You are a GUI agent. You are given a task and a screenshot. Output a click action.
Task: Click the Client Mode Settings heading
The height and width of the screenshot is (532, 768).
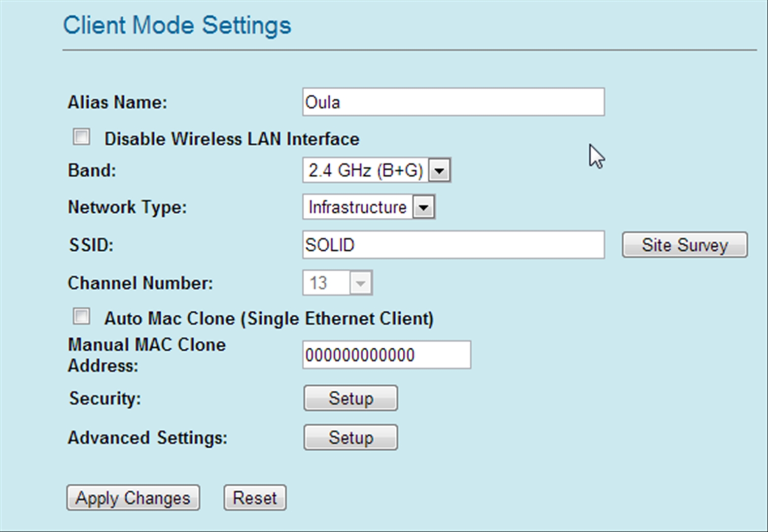click(177, 25)
